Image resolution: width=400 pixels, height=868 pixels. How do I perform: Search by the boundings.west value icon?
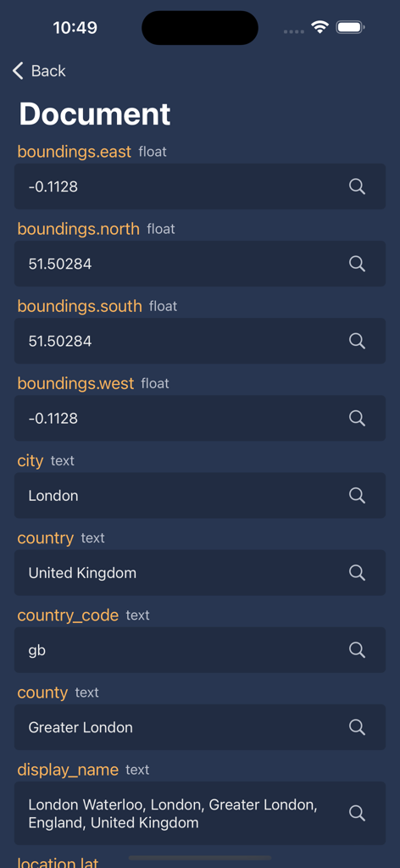[357, 418]
